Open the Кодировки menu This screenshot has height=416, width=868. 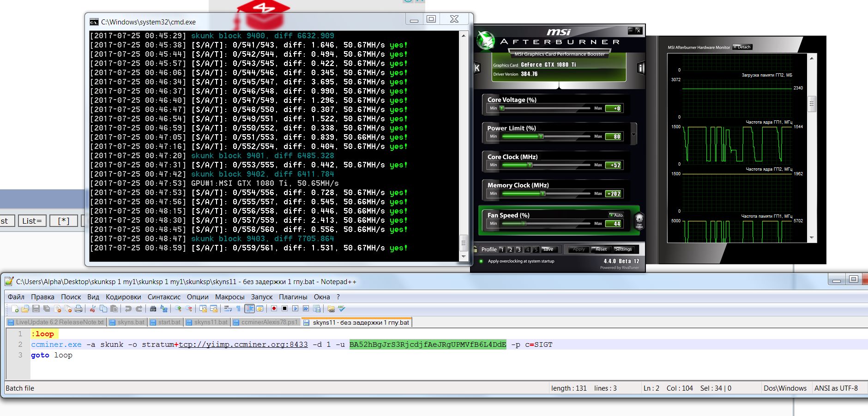pyautogui.click(x=123, y=297)
